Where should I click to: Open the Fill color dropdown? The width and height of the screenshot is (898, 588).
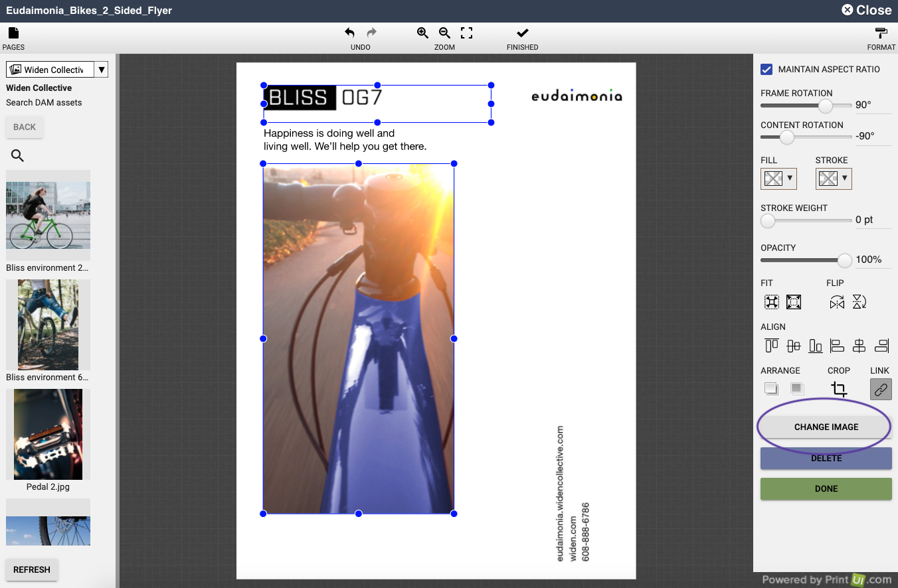pyautogui.click(x=778, y=178)
